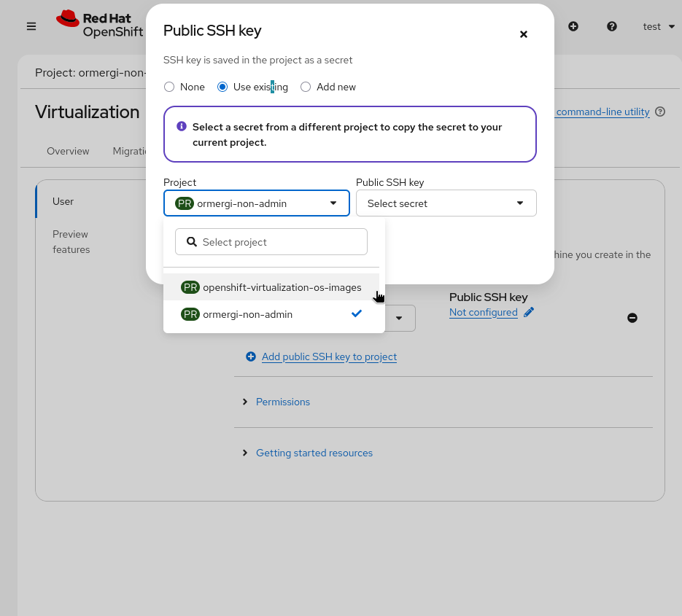Select the Use existing radio option
This screenshot has height=616, width=682.
(222, 87)
